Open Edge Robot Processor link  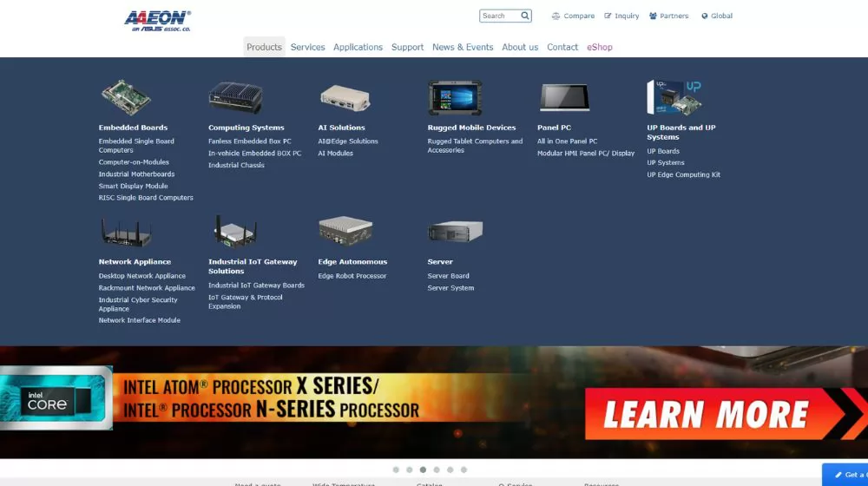tap(352, 276)
